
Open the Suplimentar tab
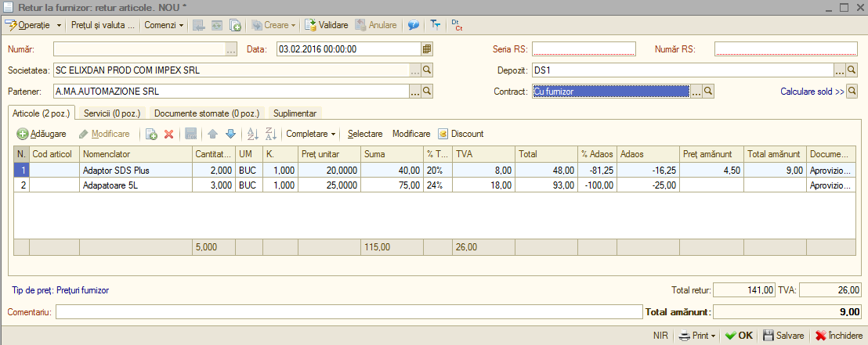pyautogui.click(x=295, y=113)
